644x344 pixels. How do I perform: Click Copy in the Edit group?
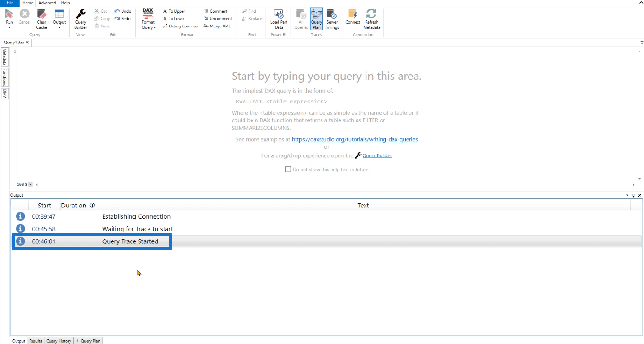pyautogui.click(x=102, y=19)
